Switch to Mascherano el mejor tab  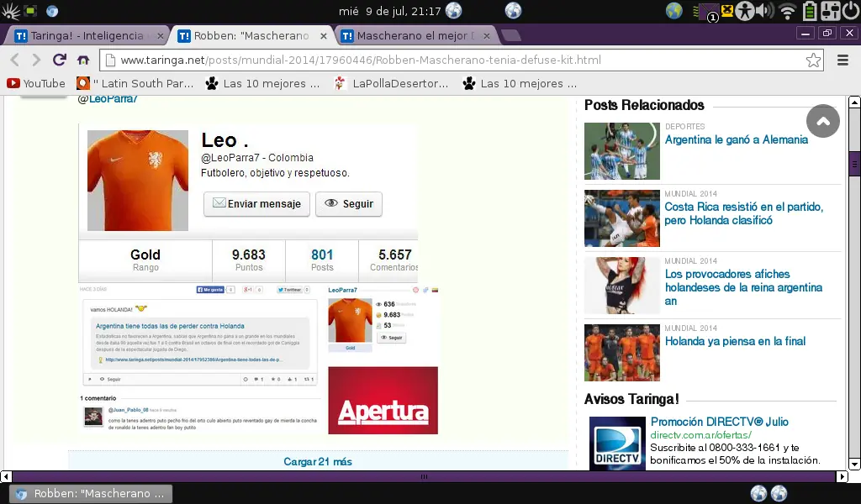click(415, 35)
